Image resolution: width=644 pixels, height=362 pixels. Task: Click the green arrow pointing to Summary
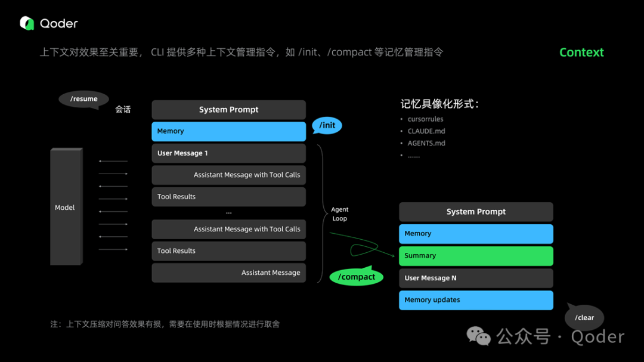(366, 246)
